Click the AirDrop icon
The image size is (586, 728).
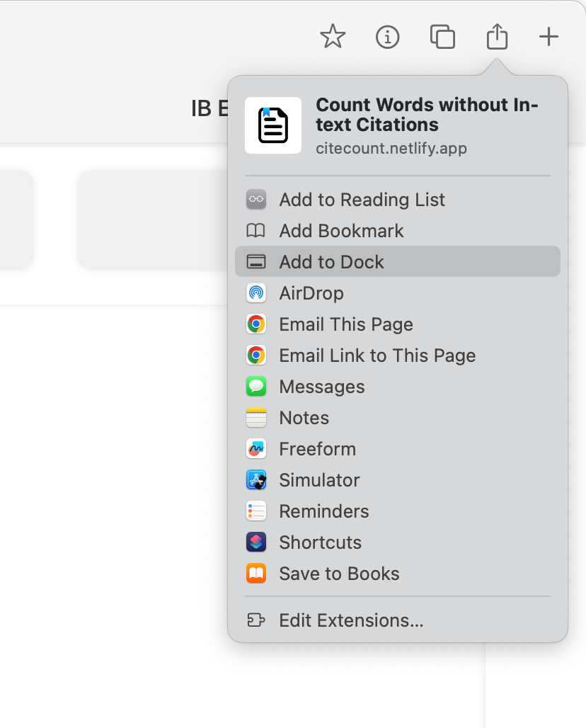pos(256,293)
